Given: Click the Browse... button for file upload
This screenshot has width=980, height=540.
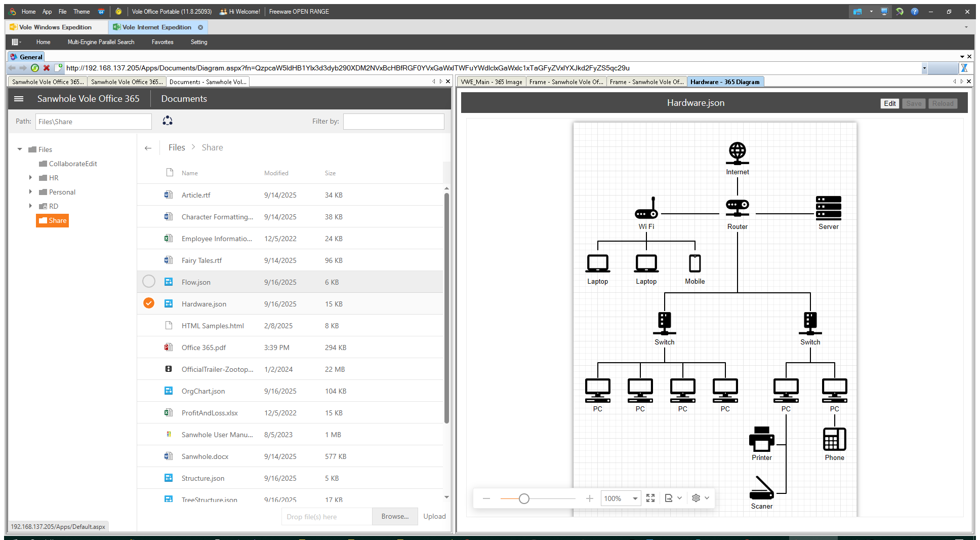Looking at the screenshot, I should click(x=395, y=517).
